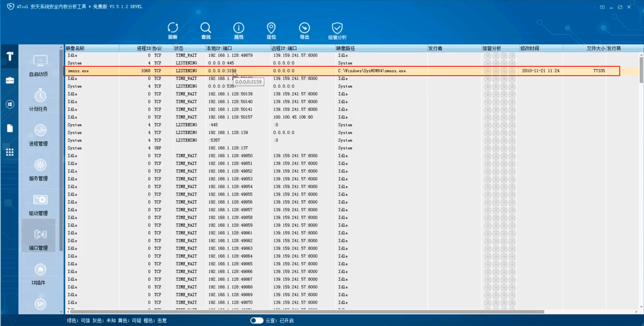Screen dimensions: 644x326
Task: Click the path C:\Windows\SysWOW64\smnss.exe
Action: (372, 71)
